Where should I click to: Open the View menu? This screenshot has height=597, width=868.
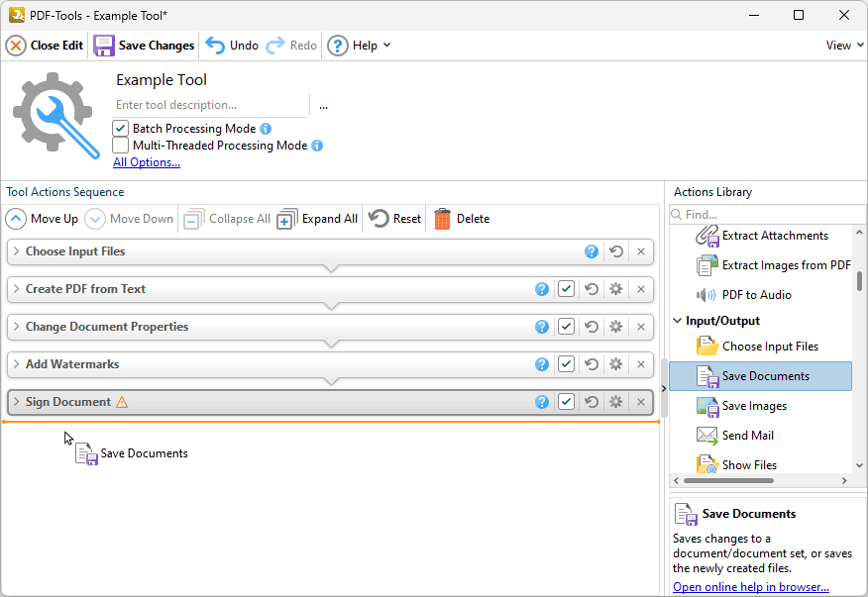click(844, 46)
